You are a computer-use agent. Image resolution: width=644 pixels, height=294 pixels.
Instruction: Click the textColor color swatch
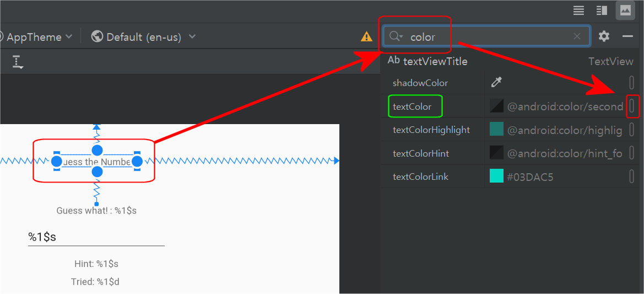496,106
